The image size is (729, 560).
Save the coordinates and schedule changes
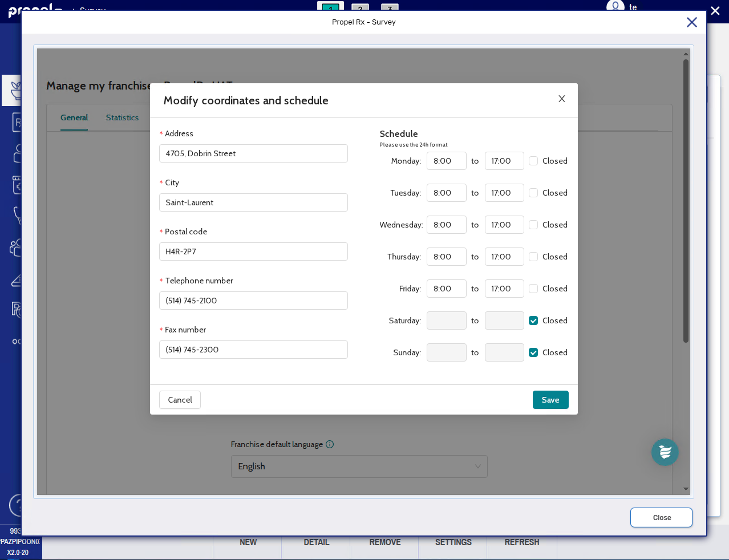(x=550, y=400)
